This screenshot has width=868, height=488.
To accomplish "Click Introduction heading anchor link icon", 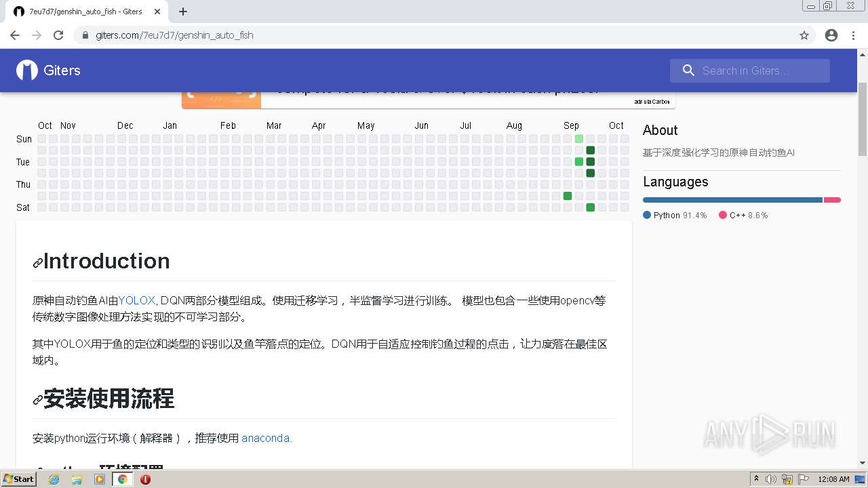I will pos(38,263).
